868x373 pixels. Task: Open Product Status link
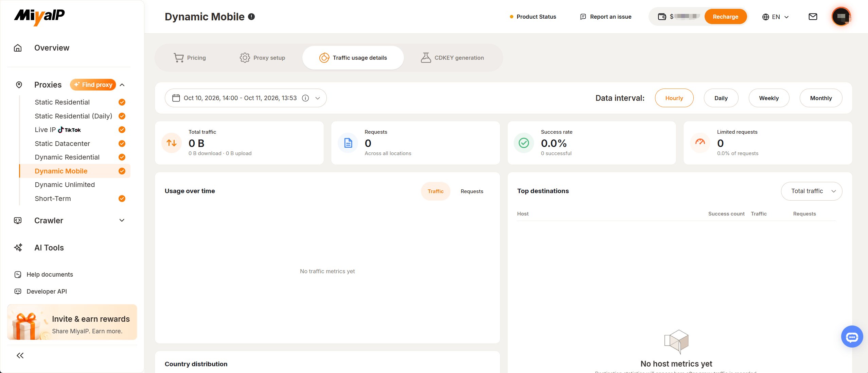pyautogui.click(x=533, y=17)
